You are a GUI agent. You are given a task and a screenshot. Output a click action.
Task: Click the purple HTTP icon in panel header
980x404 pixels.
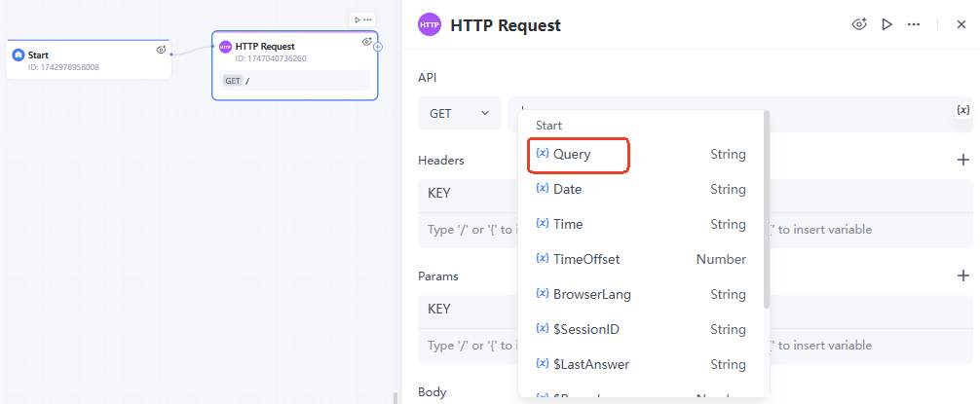point(430,25)
